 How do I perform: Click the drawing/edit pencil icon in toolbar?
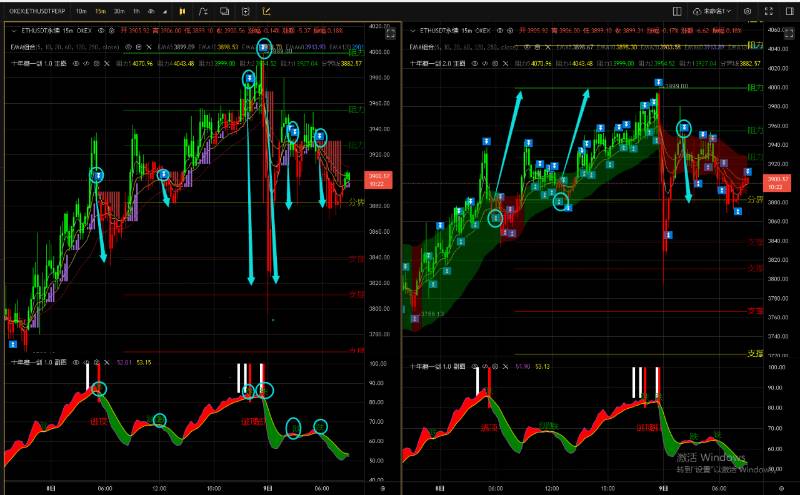266,11
